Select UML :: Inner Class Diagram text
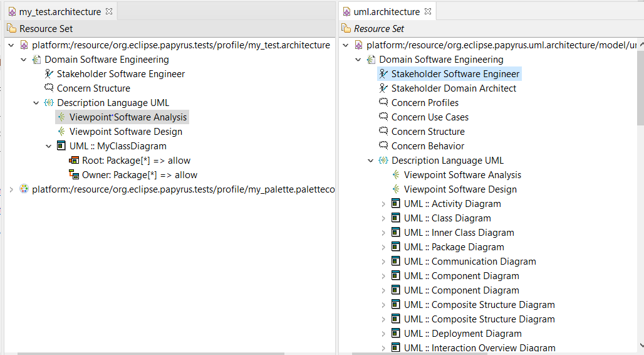 459,233
